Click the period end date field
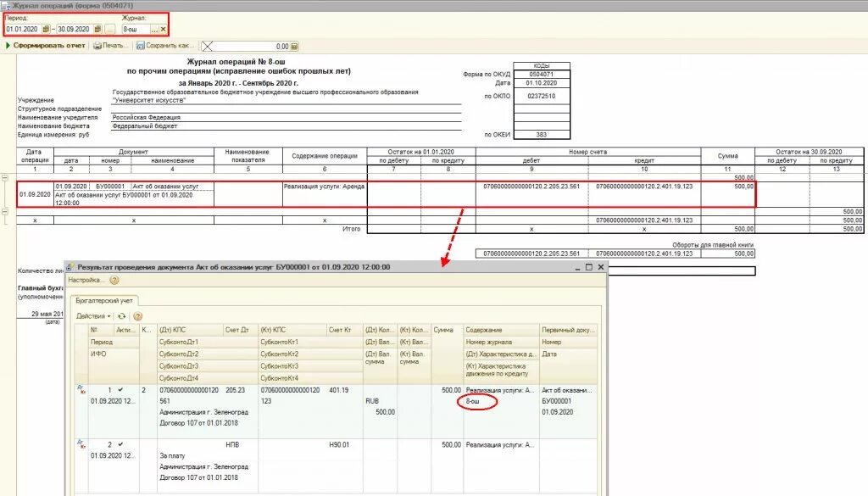Screen dimensions: 868x496 coord(75,30)
